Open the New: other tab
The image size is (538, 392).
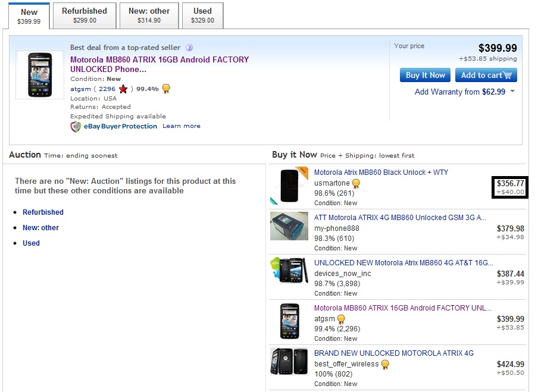[149, 15]
